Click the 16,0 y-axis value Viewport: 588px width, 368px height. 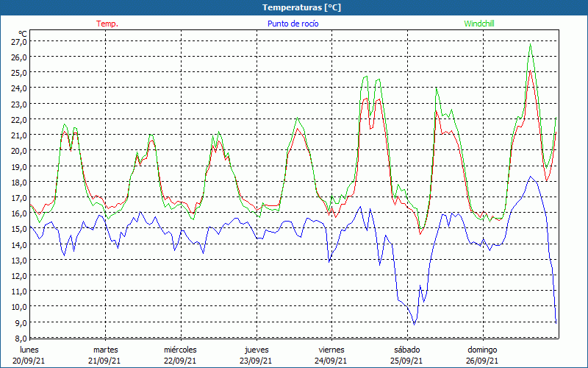coord(19,213)
